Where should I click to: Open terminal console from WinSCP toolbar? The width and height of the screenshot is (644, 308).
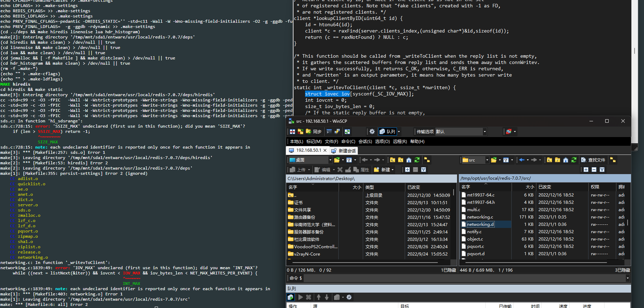pos(329,131)
